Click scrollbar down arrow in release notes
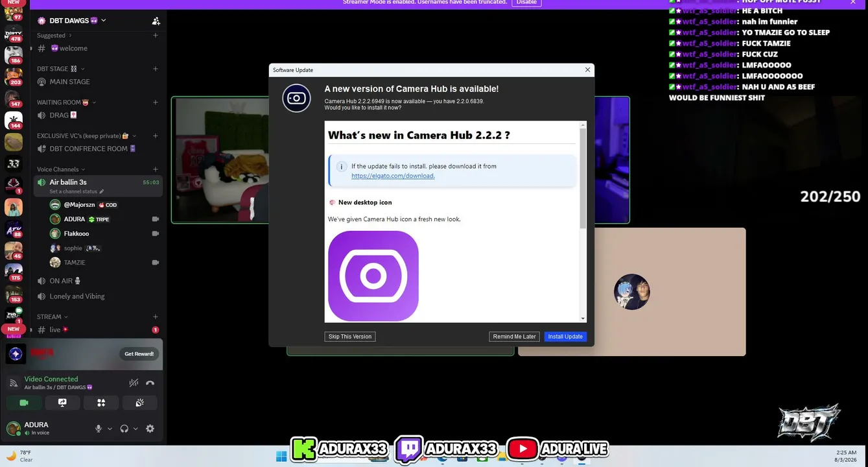Screen dimensions: 868x467 [x=583, y=318]
